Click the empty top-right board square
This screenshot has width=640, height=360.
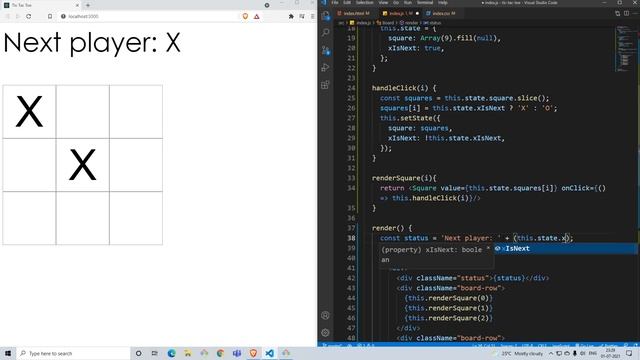[136, 111]
